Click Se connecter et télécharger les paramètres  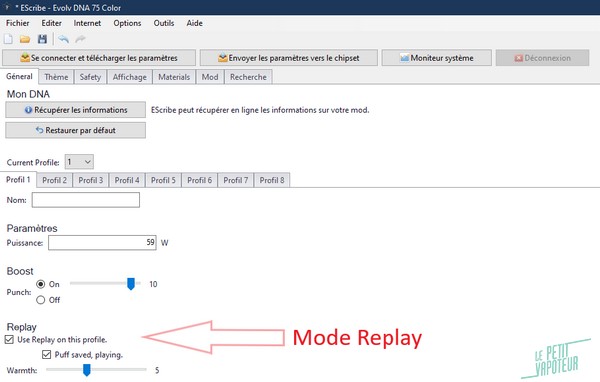(x=99, y=58)
